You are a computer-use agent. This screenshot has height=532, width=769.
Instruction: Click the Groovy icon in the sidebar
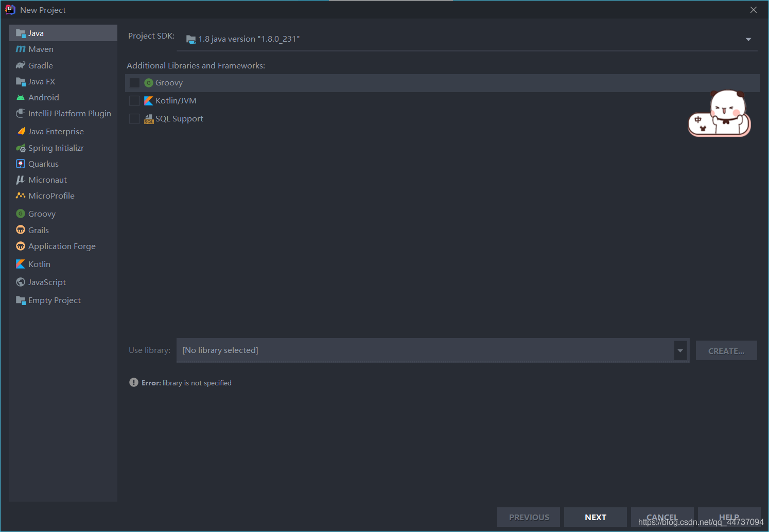(21, 214)
